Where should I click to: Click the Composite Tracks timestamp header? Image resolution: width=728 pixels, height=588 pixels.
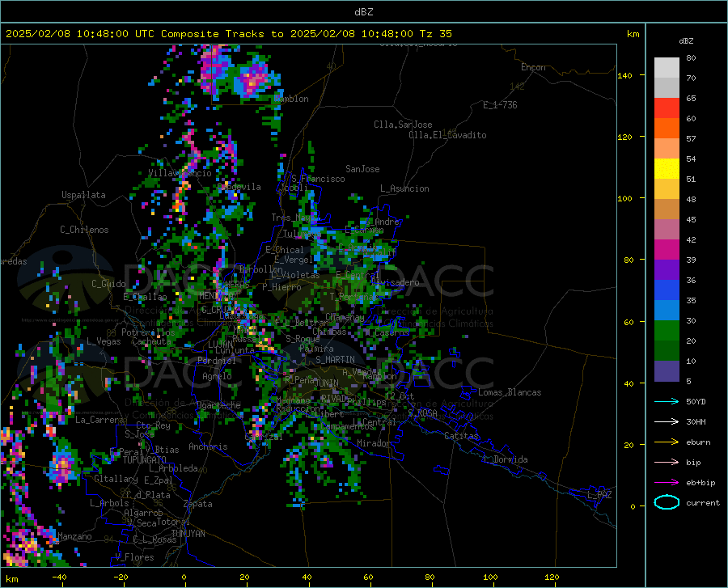228,34
